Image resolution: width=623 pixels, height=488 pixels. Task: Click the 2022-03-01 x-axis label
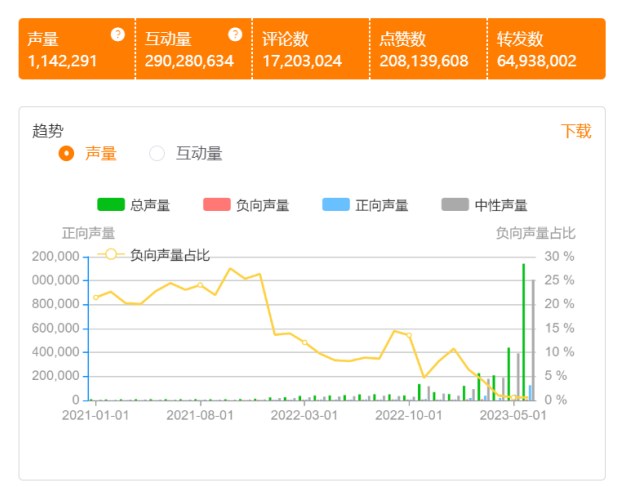pos(304,415)
